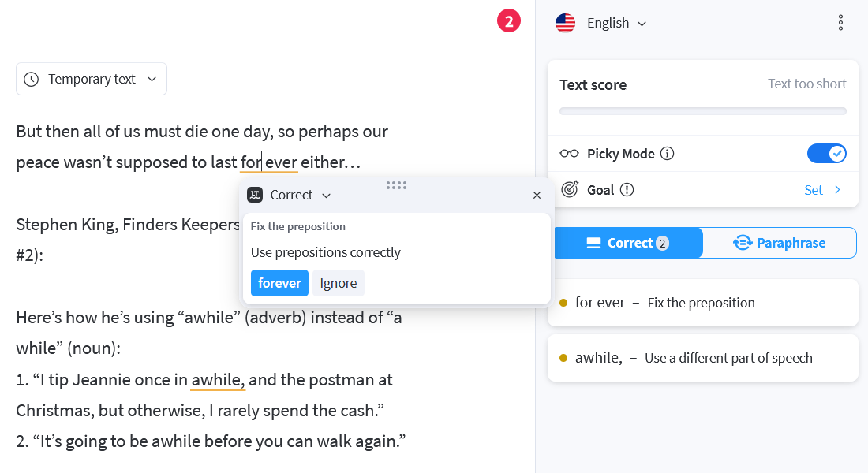Screen dimensions: 868x473
Task: Grab the popup drag handle dots
Action: (x=396, y=185)
